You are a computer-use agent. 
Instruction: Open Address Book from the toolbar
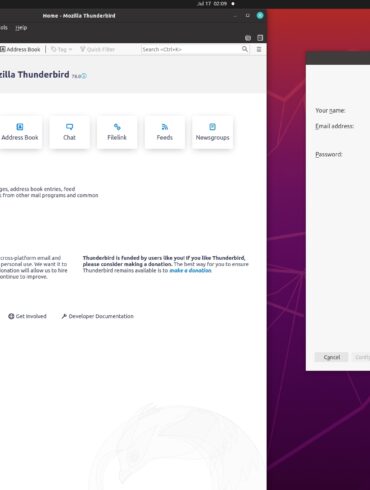coord(20,49)
